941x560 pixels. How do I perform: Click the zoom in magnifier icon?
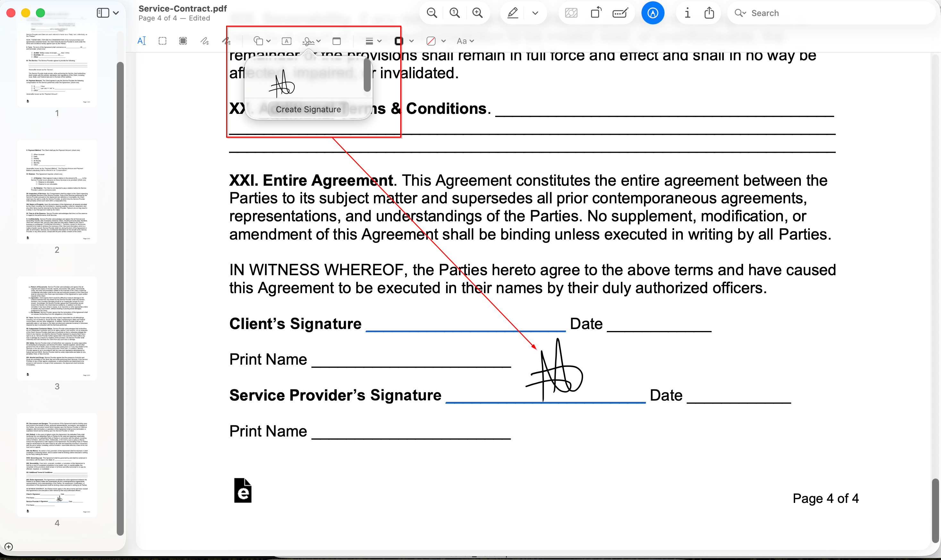(x=477, y=13)
